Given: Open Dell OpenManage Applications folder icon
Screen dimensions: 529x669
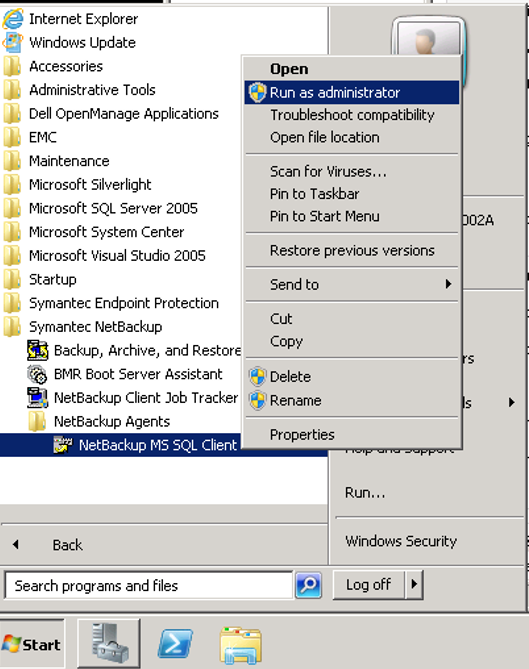Looking at the screenshot, I should (x=12, y=114).
